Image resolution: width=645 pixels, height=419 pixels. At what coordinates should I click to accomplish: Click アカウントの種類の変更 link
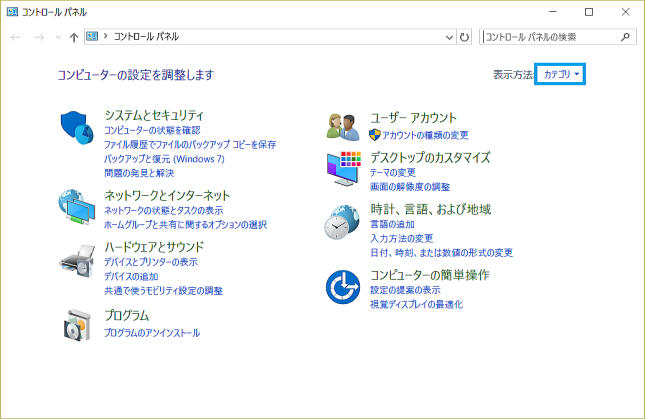(x=425, y=135)
